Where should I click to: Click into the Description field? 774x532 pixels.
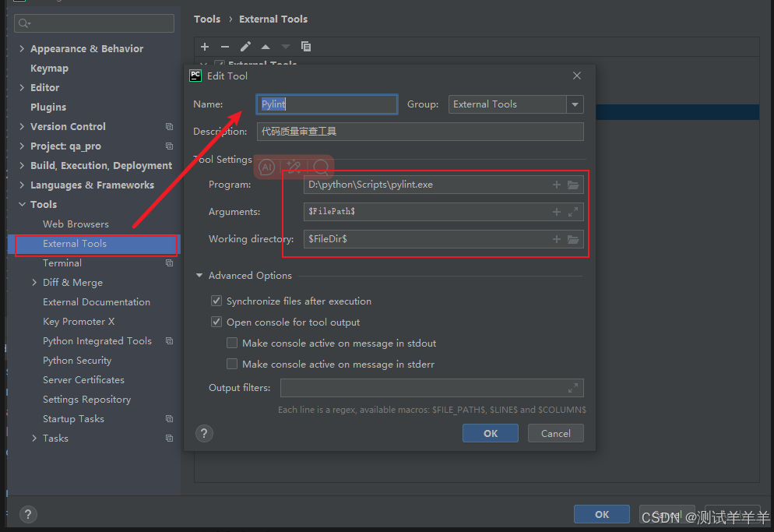pos(420,132)
